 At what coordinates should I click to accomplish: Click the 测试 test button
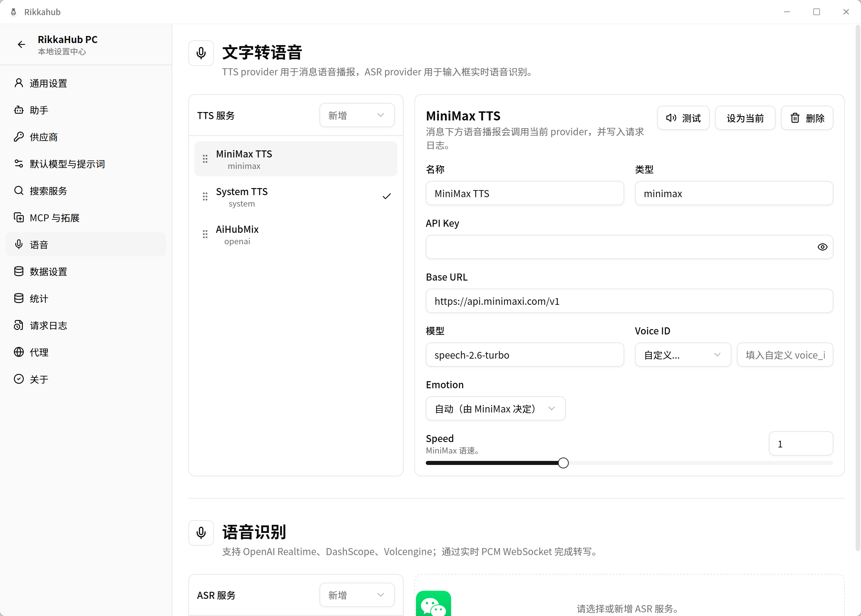tap(683, 118)
